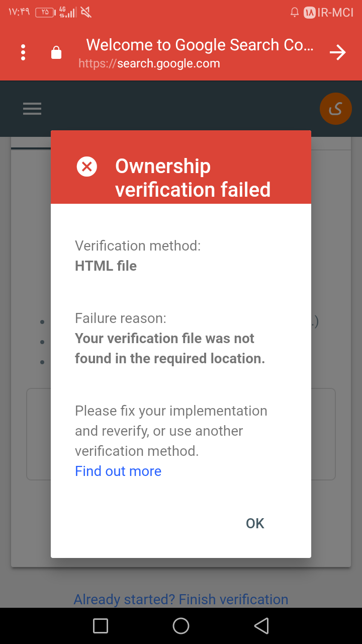Image resolution: width=362 pixels, height=644 pixels.
Task: Open the 'Find out more' link
Action: pos(118,471)
